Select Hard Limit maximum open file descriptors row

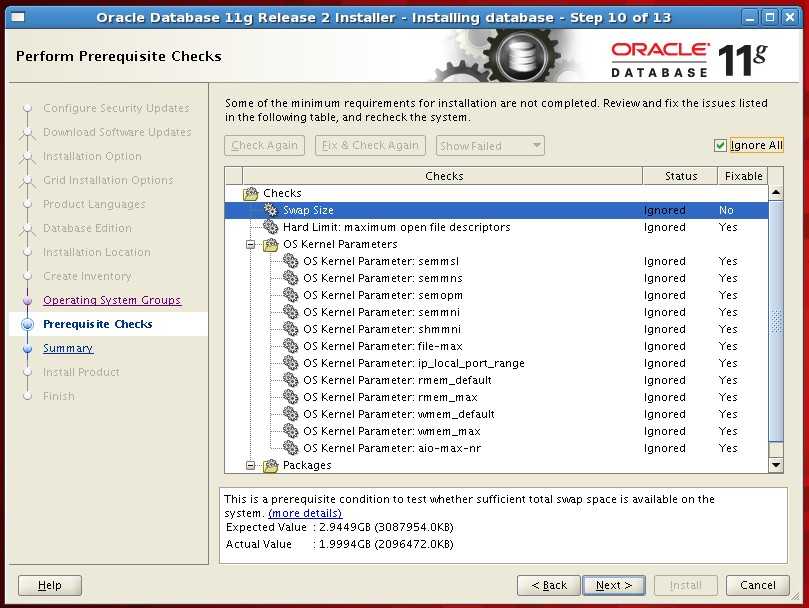496,227
